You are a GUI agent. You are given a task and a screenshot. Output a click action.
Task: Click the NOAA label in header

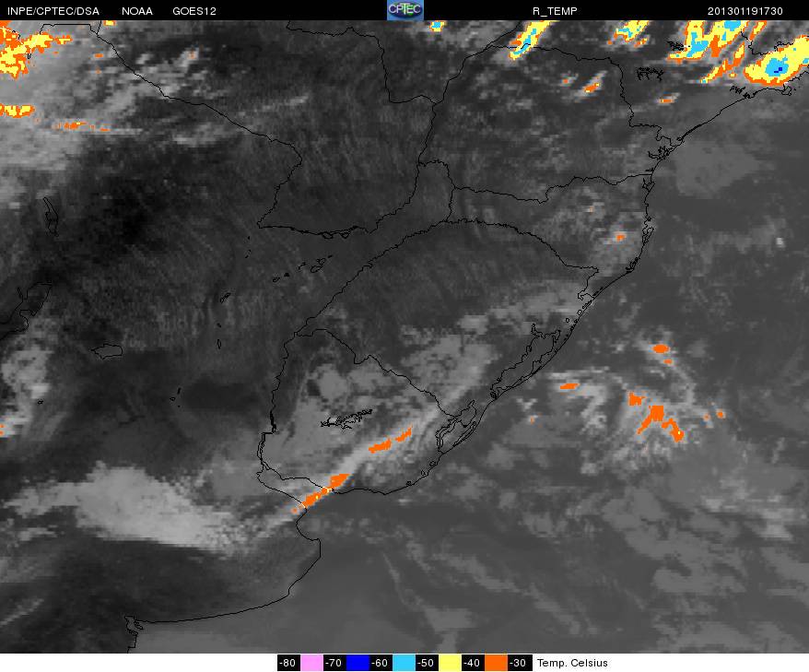tap(136, 11)
